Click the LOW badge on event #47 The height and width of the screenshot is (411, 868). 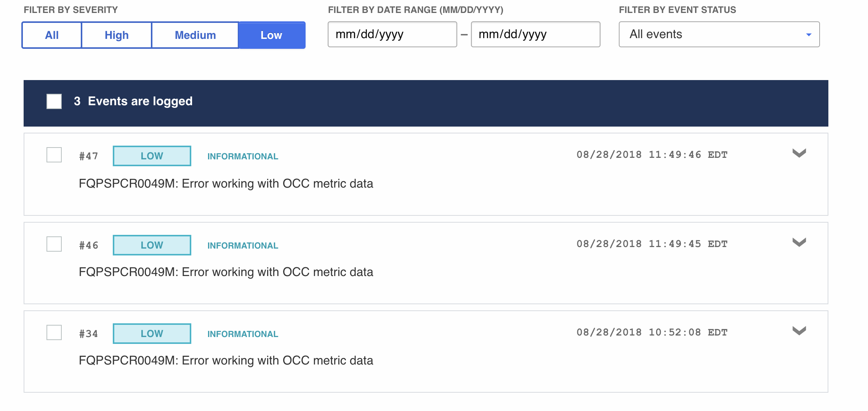151,156
